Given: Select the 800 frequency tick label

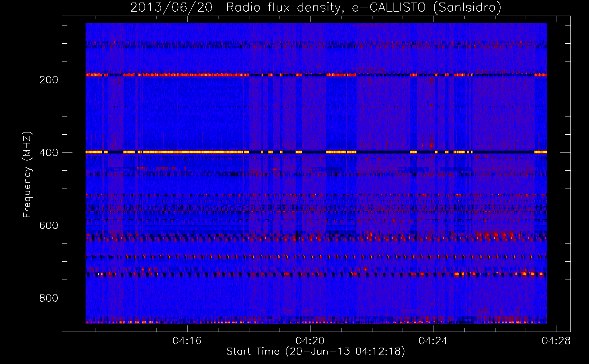Looking at the screenshot, I should (x=48, y=298).
